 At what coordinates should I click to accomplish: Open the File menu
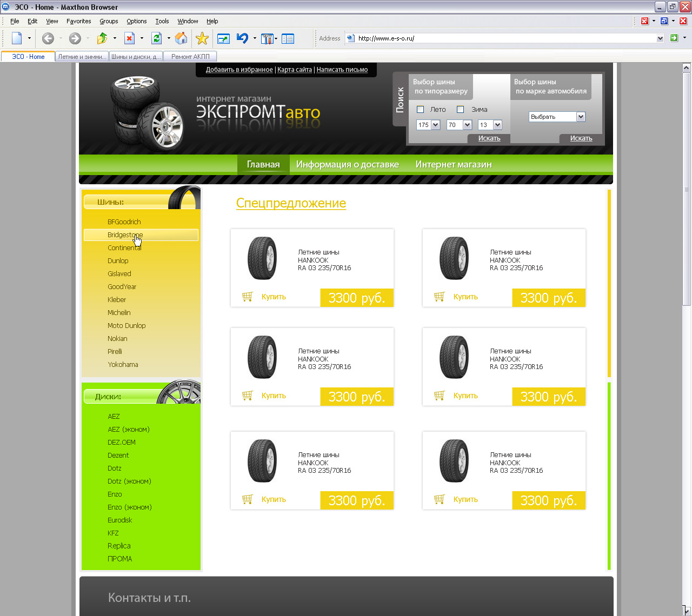click(x=15, y=21)
